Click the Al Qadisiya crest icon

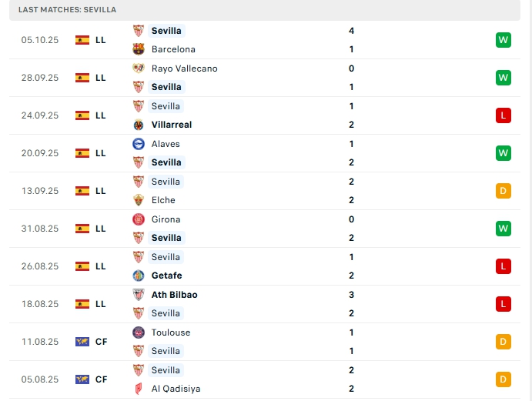pos(139,389)
